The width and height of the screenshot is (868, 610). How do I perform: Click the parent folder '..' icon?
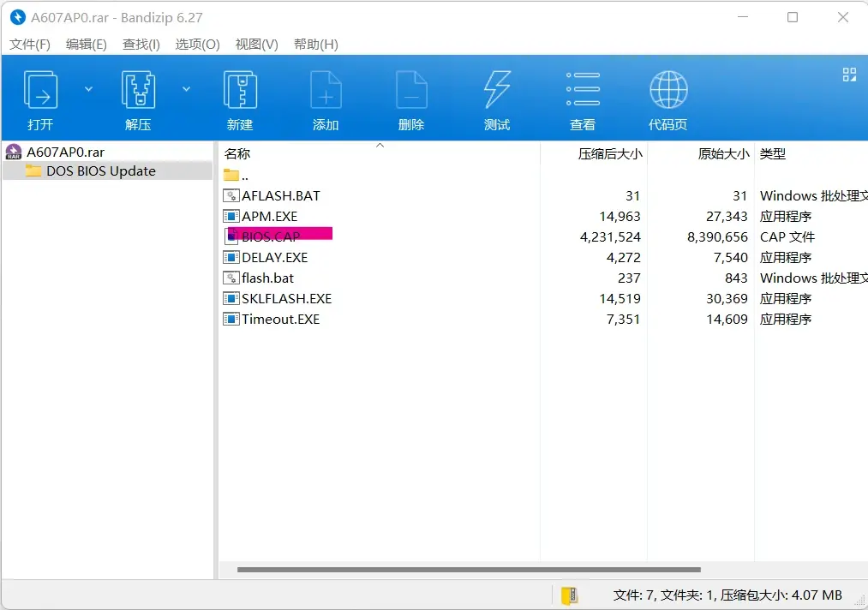coord(230,176)
